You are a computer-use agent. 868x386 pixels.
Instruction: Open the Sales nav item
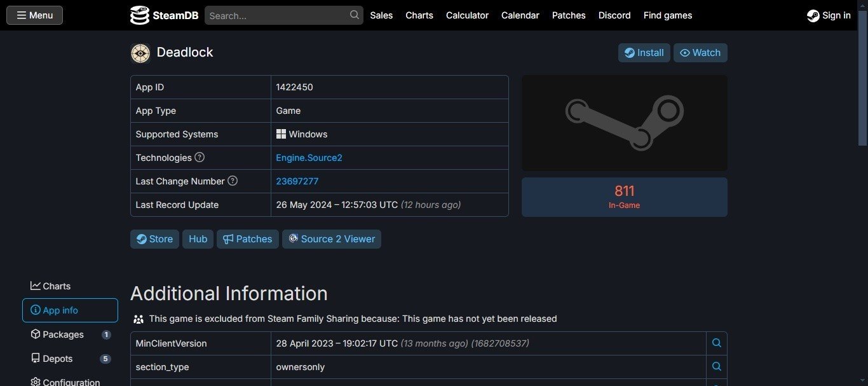coord(381,15)
